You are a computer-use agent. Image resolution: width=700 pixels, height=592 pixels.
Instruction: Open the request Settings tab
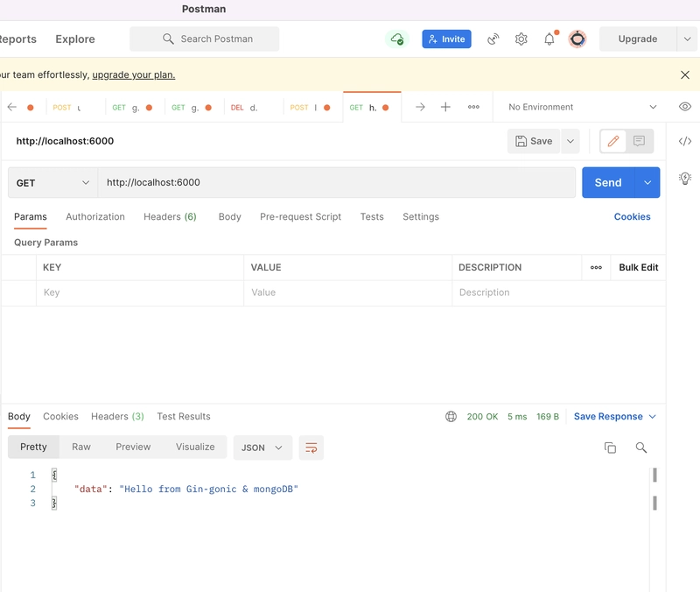tap(421, 216)
